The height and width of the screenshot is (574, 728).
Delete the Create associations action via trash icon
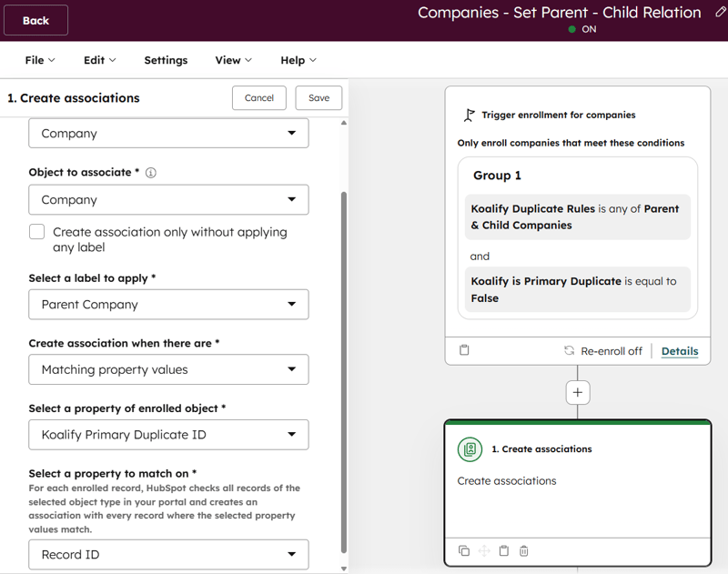(x=524, y=550)
